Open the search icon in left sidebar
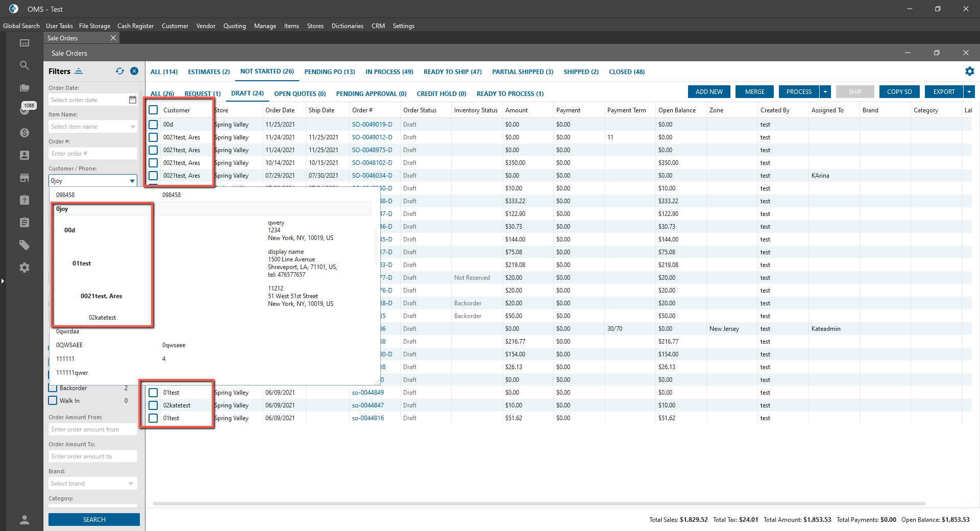Viewport: 980px width, 531px height. tap(24, 65)
